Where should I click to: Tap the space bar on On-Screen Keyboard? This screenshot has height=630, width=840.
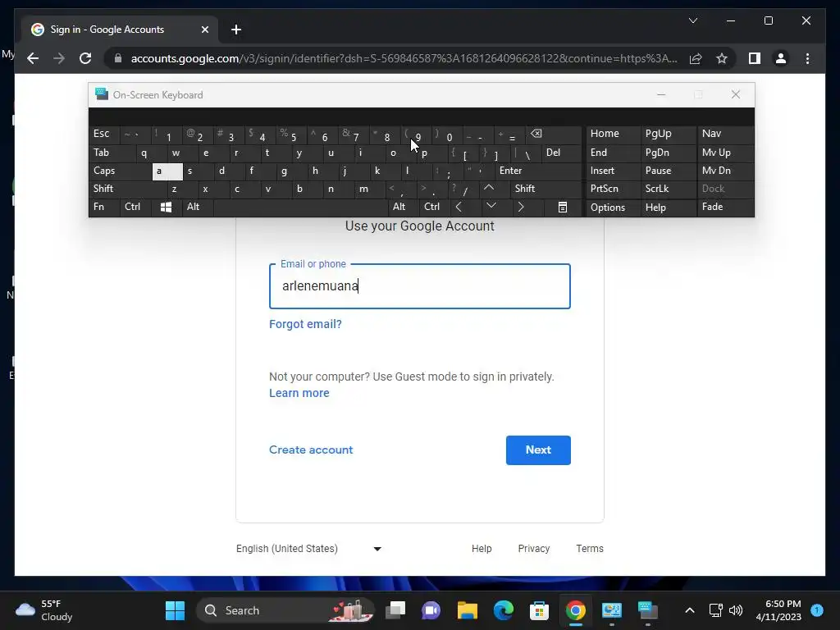click(300, 207)
